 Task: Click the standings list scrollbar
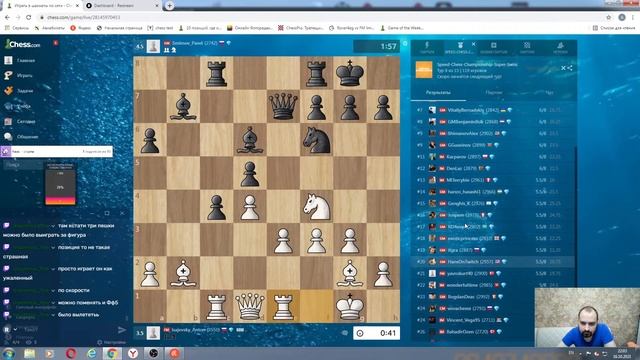point(576,216)
